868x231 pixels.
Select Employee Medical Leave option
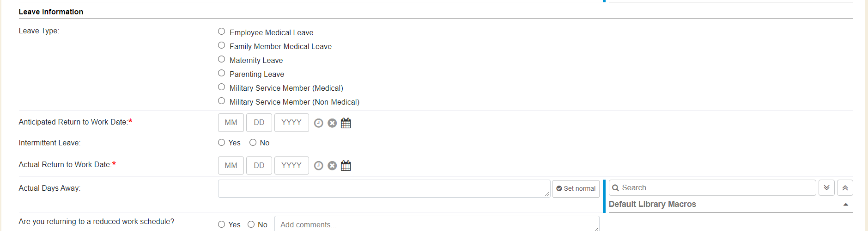pos(222,31)
